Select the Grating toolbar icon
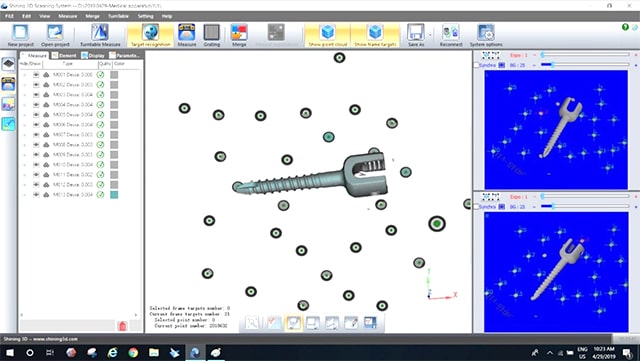 [x=211, y=35]
